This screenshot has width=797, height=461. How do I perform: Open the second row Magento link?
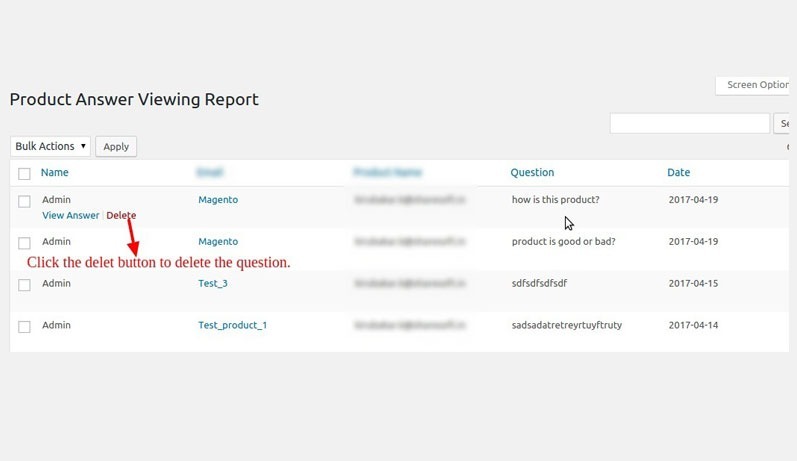(x=218, y=241)
